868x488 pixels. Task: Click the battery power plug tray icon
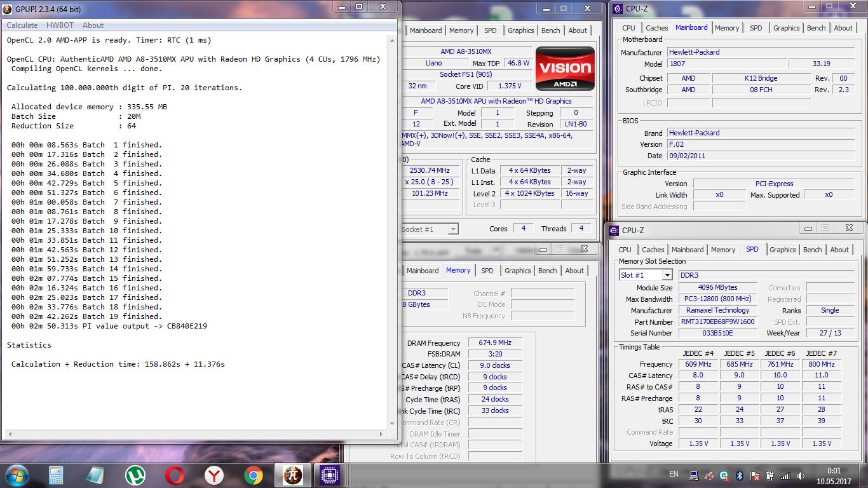tap(770, 475)
